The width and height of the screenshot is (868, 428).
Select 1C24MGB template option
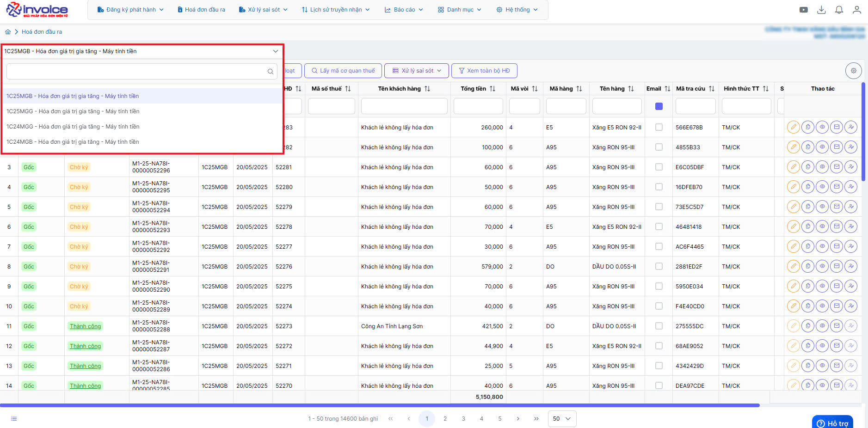pos(142,142)
